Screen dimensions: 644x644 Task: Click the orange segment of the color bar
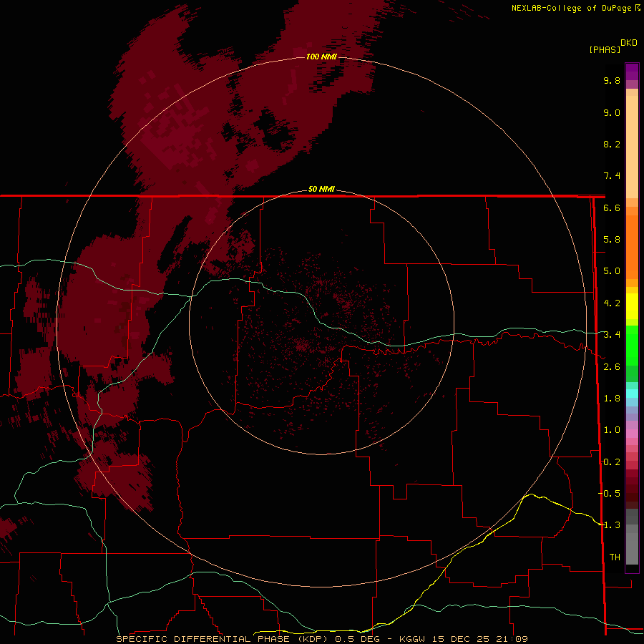point(632,247)
